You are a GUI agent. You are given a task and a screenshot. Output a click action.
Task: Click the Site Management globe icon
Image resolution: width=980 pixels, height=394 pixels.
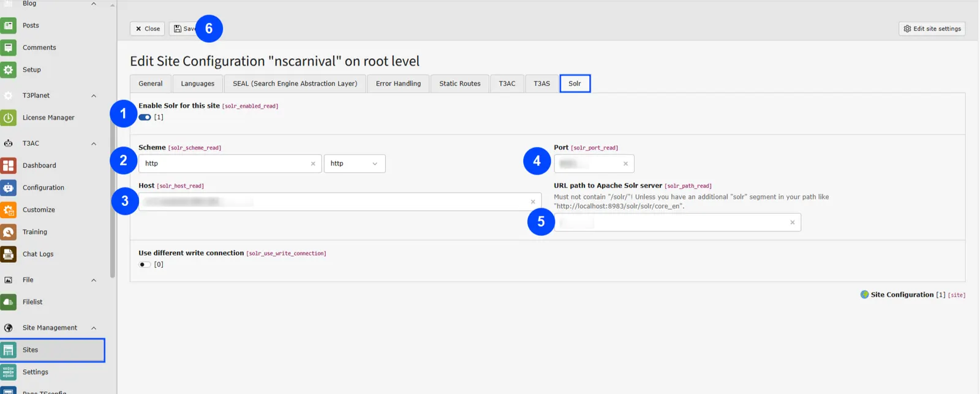[x=9, y=328]
